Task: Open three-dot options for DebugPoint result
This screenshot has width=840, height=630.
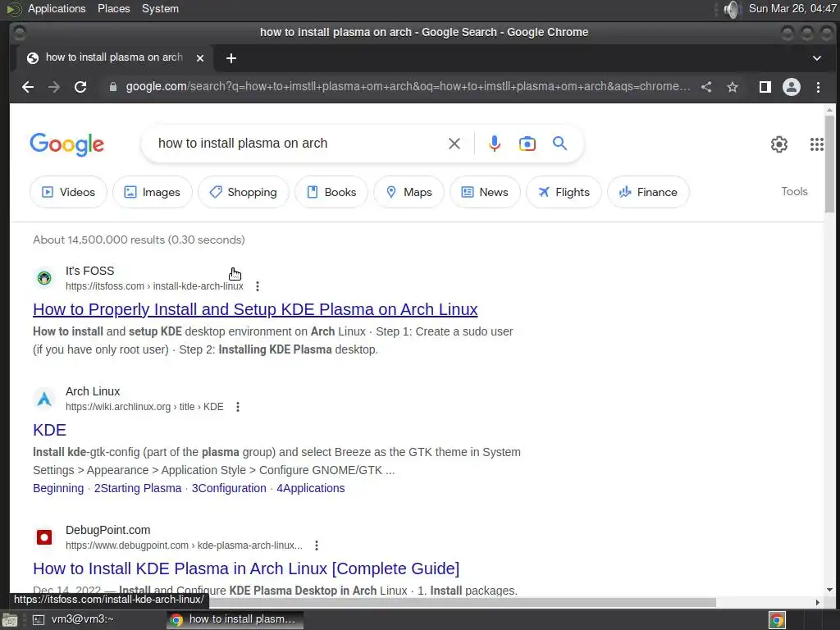Action: 317,546
